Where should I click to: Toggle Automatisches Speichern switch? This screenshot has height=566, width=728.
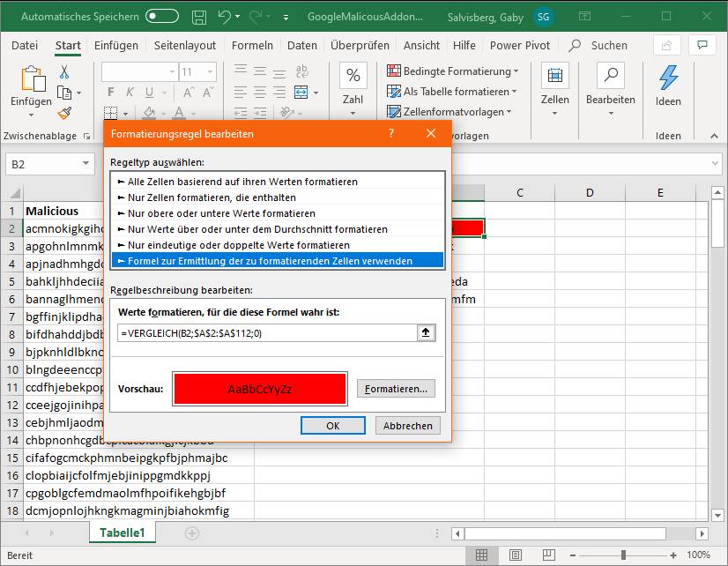tap(162, 16)
